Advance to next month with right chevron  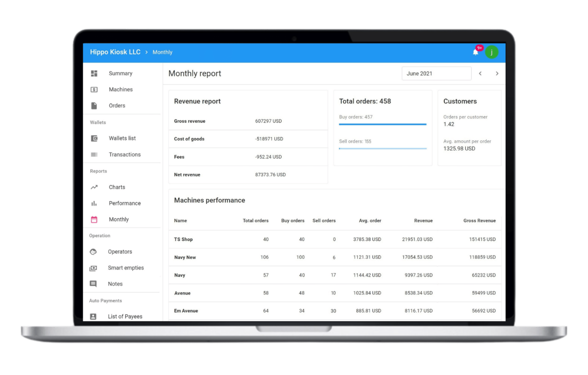pos(497,74)
